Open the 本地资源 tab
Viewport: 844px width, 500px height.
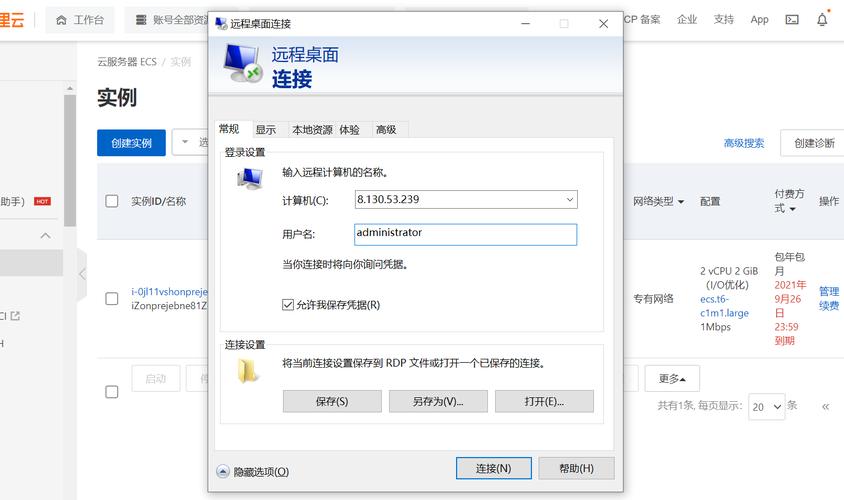point(312,130)
